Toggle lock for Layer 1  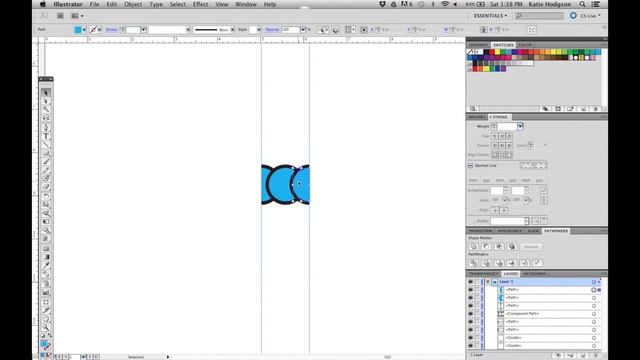(x=477, y=282)
